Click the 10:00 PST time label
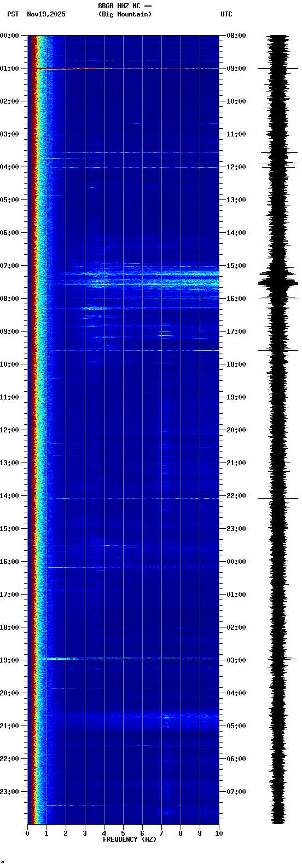Viewport: 302px width, 868px height. pyautogui.click(x=9, y=364)
